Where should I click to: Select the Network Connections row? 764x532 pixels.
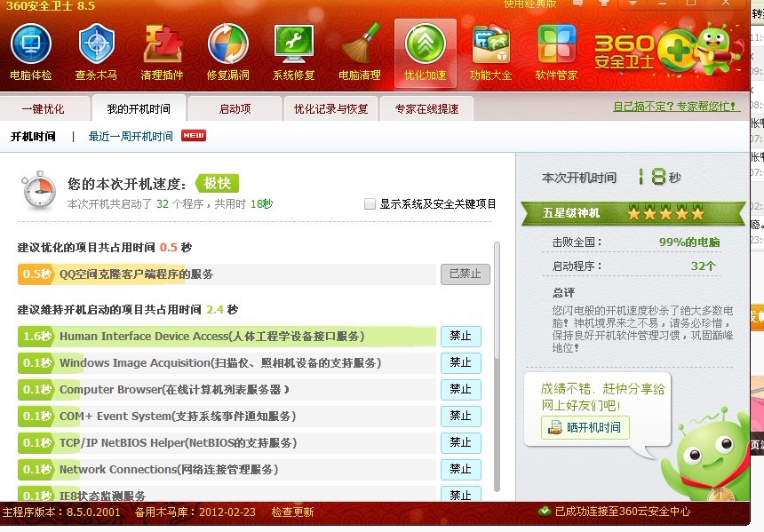coord(227,469)
